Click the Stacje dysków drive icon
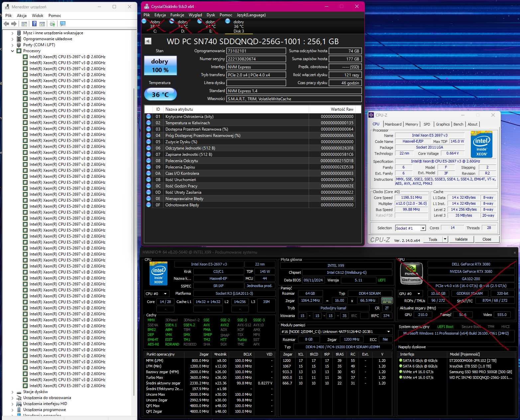 [19, 392]
